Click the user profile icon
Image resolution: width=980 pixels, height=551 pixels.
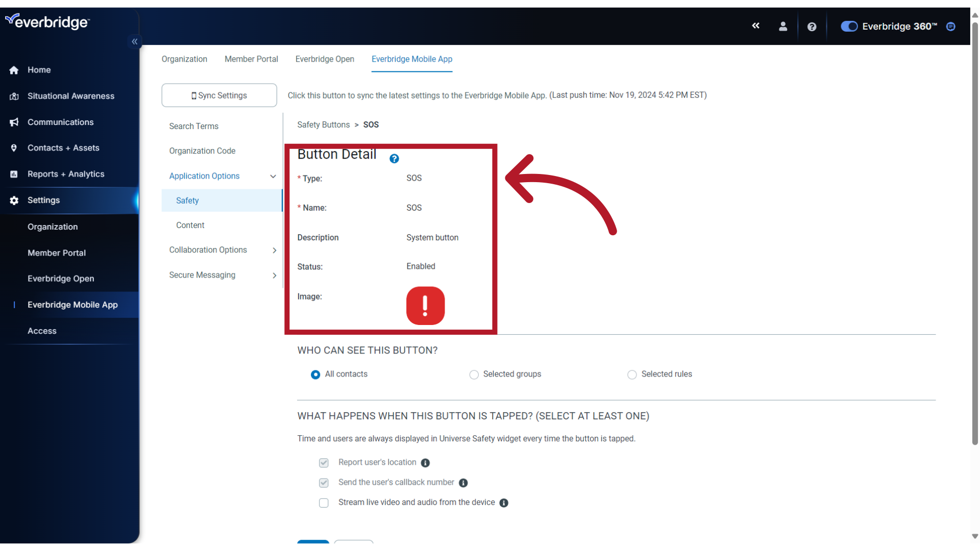[x=783, y=26]
